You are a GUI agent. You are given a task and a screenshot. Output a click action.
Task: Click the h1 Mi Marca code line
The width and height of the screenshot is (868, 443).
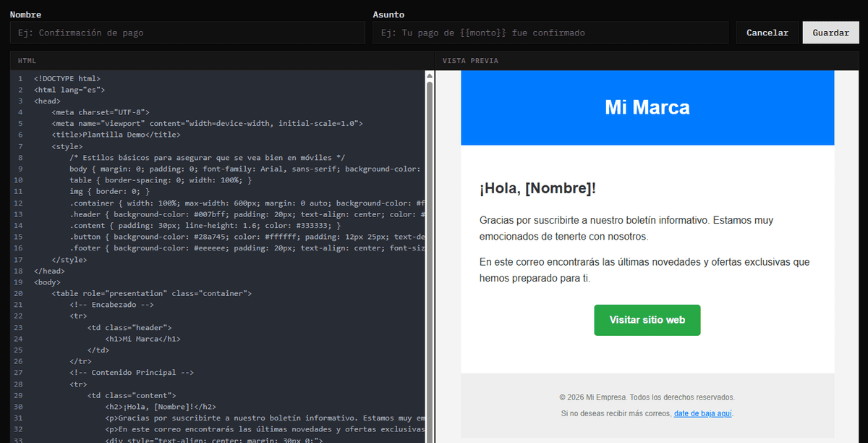142,338
